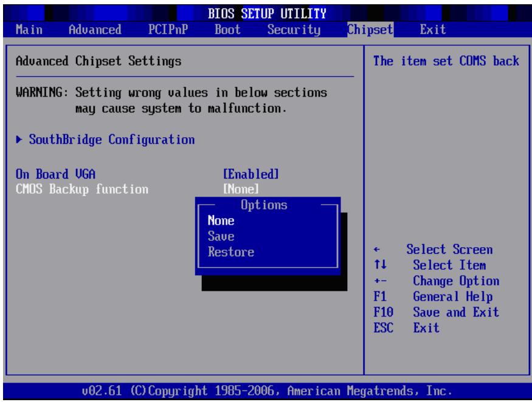The image size is (532, 402).
Task: Open the Main tab
Action: (x=29, y=30)
